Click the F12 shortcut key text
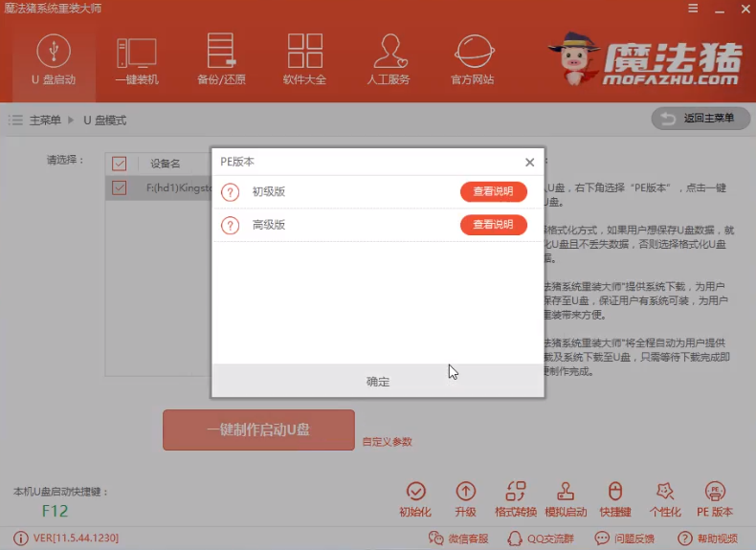756x550 pixels. 55,511
